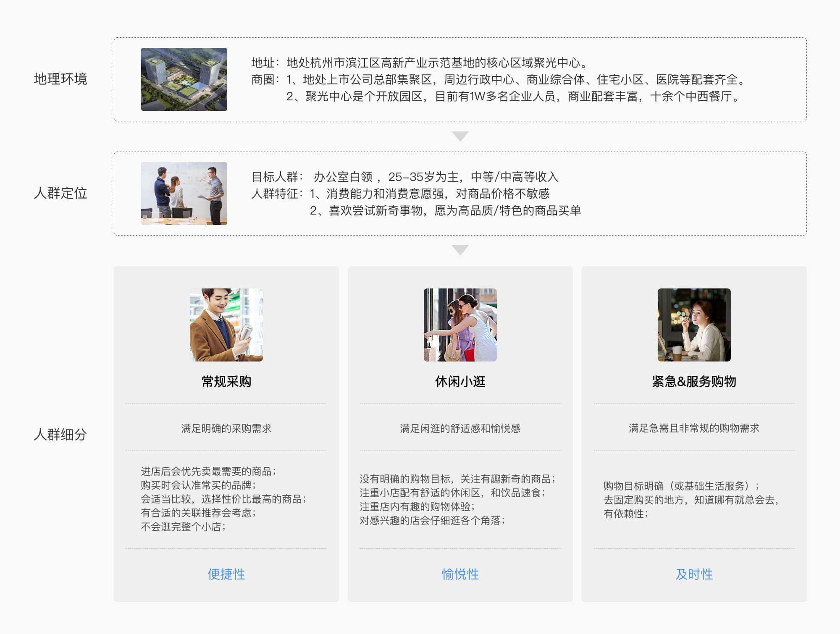Click the two women window-shopping photo

coord(460,325)
